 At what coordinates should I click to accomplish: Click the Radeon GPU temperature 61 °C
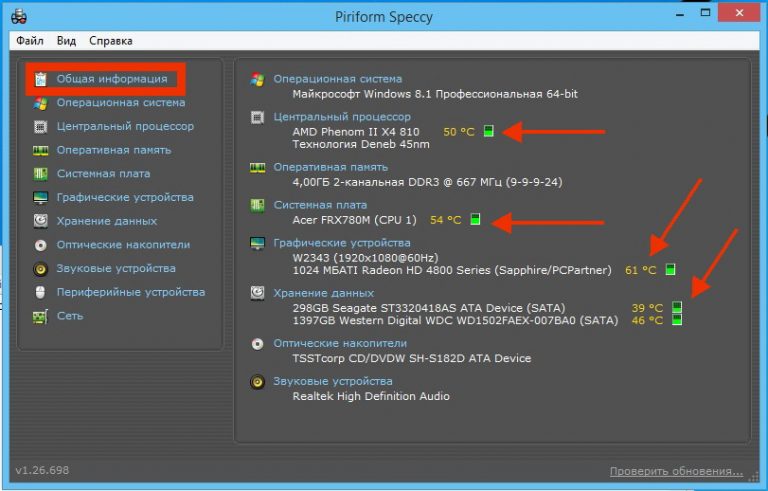[x=641, y=270]
